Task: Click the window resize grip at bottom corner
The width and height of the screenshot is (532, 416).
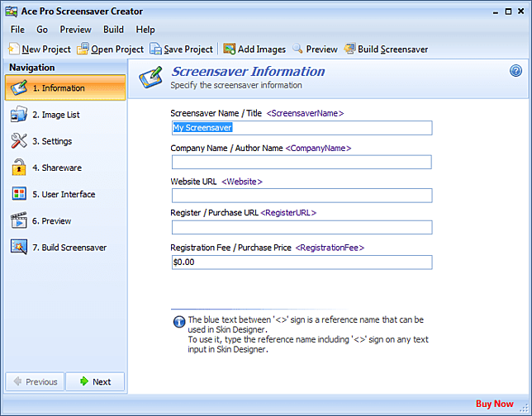Action: 525,407
